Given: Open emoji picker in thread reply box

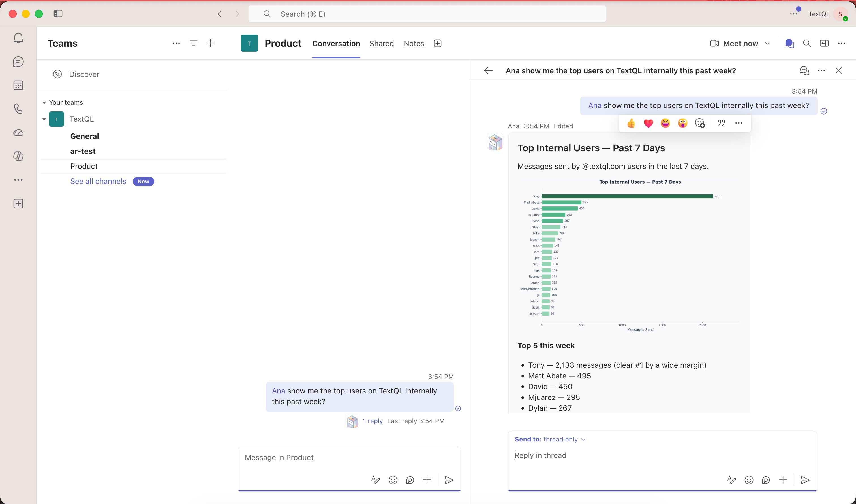Looking at the screenshot, I should click(749, 480).
